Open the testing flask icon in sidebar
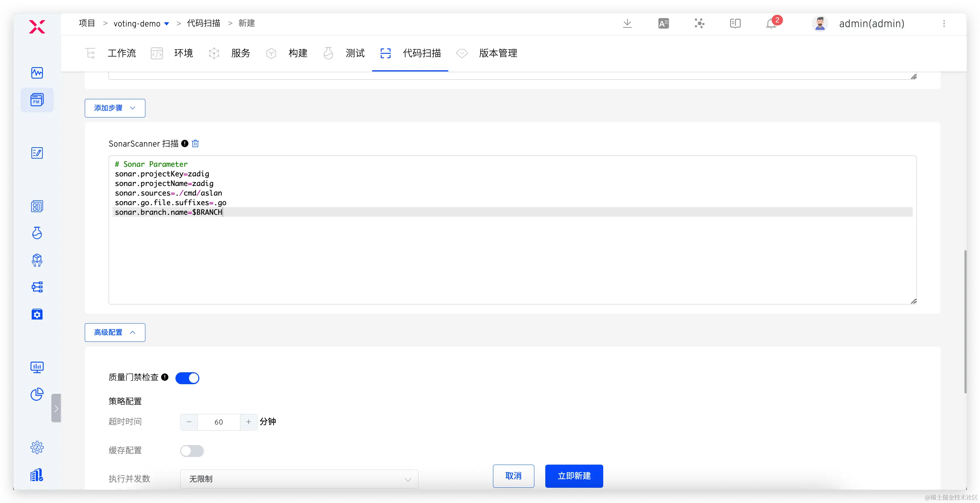The height and width of the screenshot is (503, 980). click(x=37, y=233)
